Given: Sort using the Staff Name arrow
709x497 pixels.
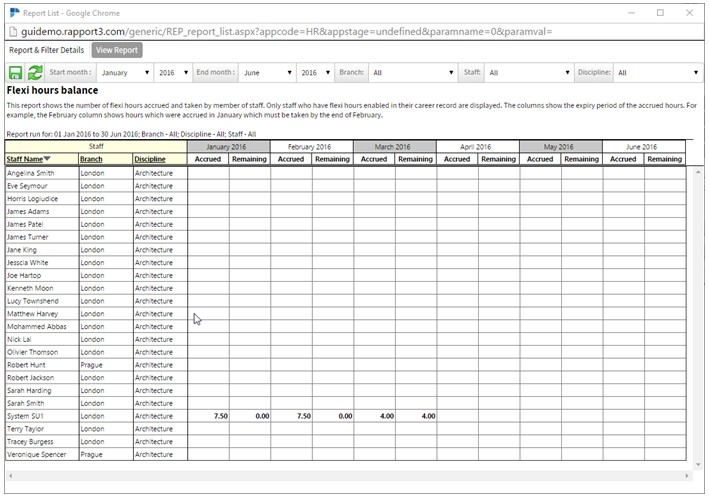Looking at the screenshot, I should click(x=47, y=159).
